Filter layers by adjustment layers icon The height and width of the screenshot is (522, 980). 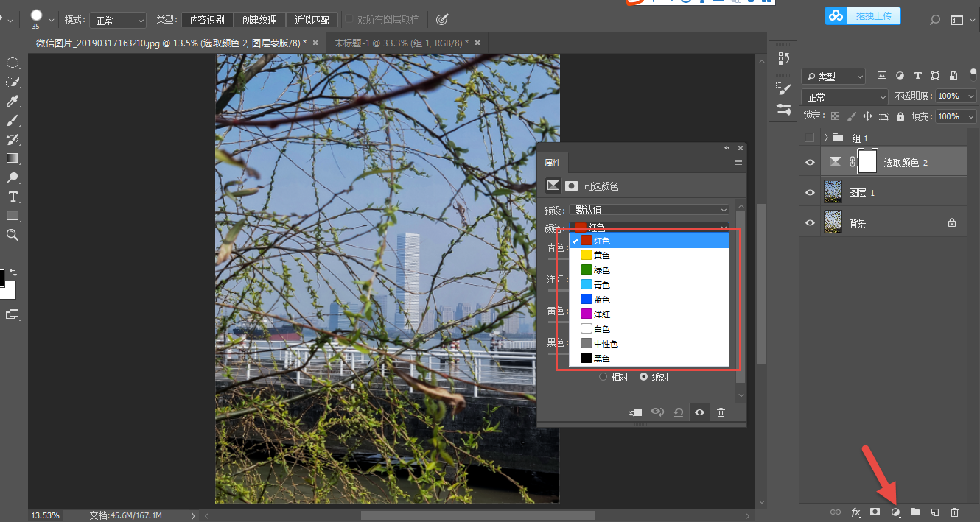900,76
